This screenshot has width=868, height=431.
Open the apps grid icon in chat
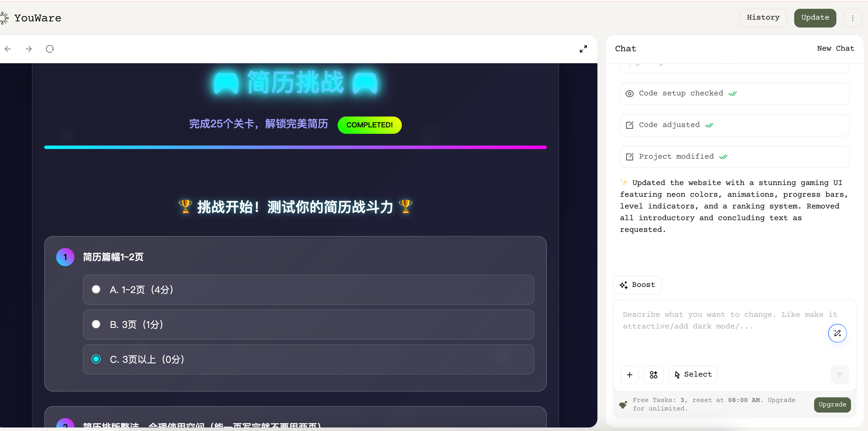point(653,375)
